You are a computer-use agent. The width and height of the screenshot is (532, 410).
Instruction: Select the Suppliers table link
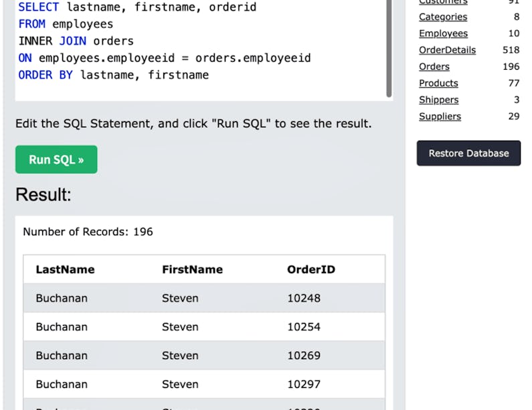[x=440, y=117]
